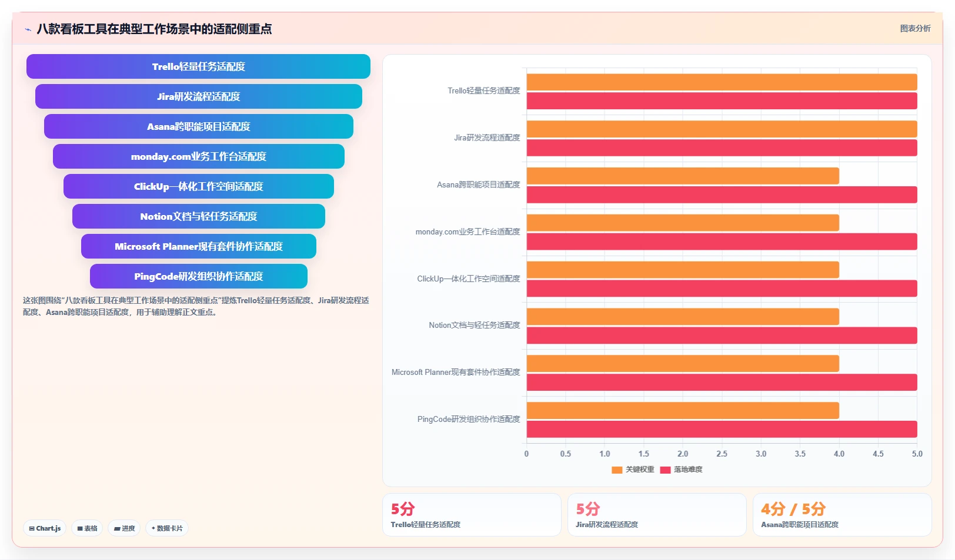Viewport: 955px width, 560px height.
Task: Click the orange monday.com关键权重 chart bar
Action: 683,223
